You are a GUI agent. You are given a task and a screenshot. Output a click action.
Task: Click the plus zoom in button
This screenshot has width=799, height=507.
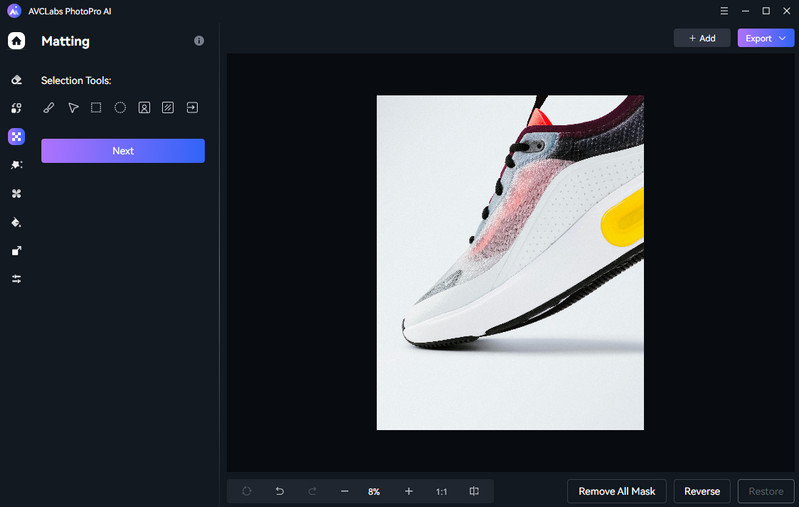tap(408, 491)
